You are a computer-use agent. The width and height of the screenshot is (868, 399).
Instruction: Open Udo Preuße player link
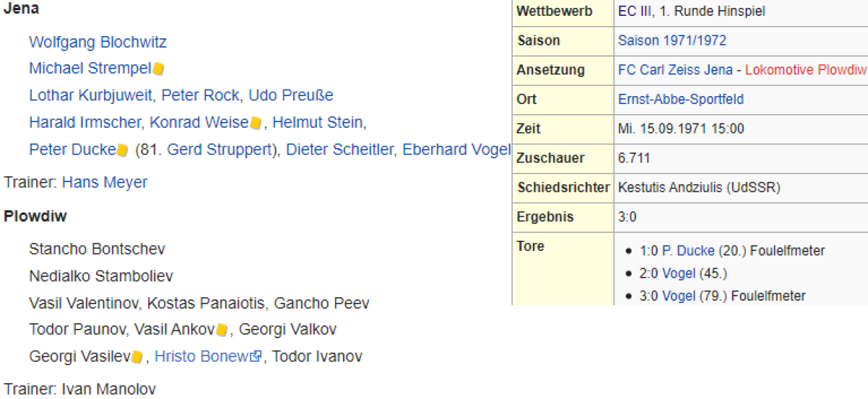pyautogui.click(x=291, y=95)
